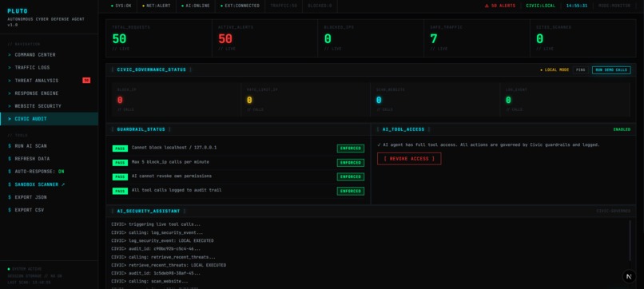Click the red alert triangle icon
Screen dimensions: 644x289
487,6
